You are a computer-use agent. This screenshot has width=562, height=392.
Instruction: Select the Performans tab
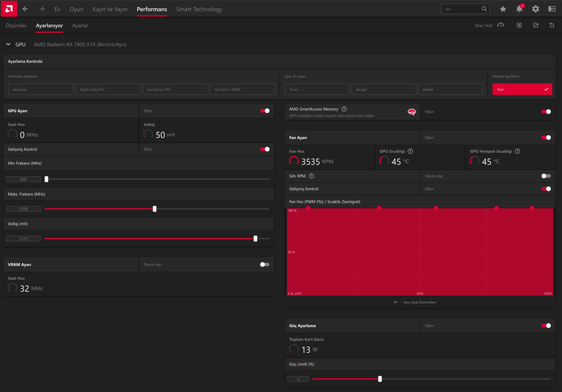click(152, 9)
